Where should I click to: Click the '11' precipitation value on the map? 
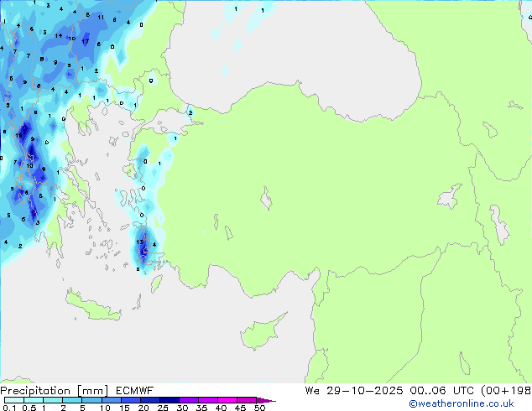coord(101,17)
